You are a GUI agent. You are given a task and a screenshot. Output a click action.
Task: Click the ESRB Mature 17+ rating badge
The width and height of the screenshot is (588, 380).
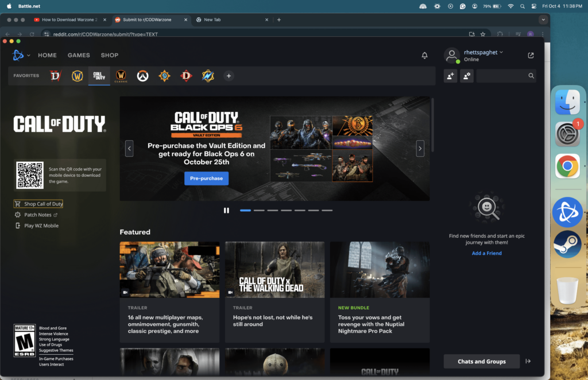[25, 340]
